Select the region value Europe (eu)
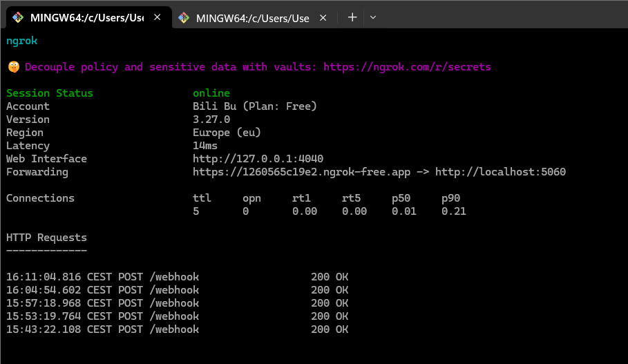This screenshot has width=628, height=364. coord(227,133)
